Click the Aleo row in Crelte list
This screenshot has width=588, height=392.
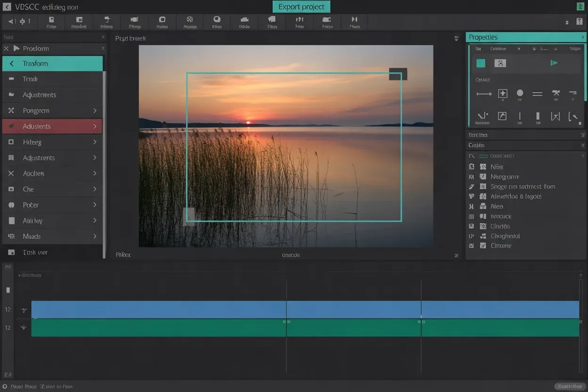click(526, 206)
